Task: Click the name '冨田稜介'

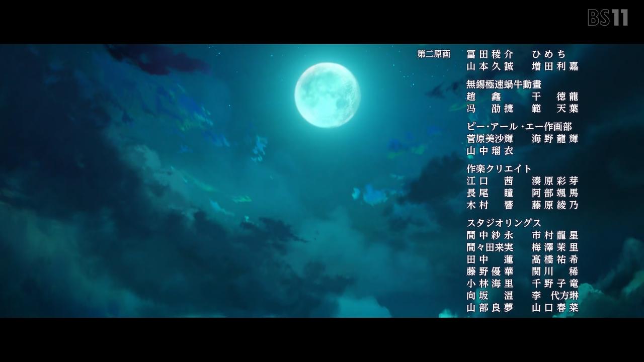Action: (490, 54)
